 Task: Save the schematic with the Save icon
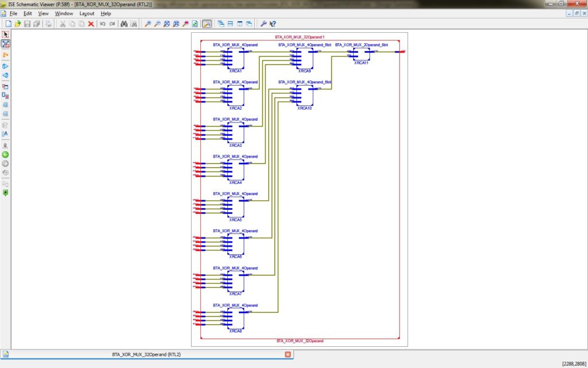[x=27, y=24]
